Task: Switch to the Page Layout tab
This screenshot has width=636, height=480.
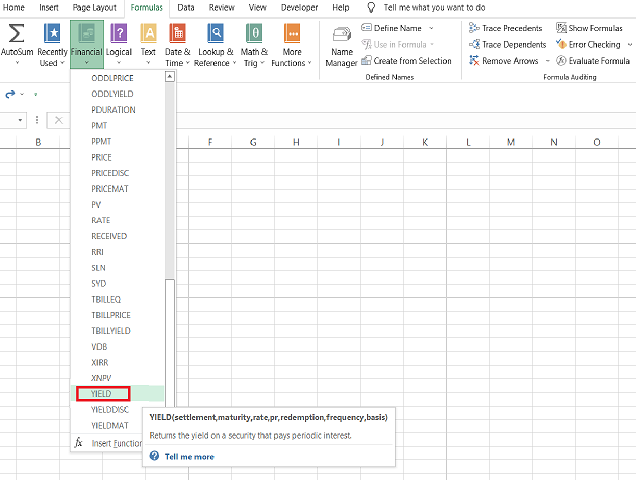Action: (94, 7)
